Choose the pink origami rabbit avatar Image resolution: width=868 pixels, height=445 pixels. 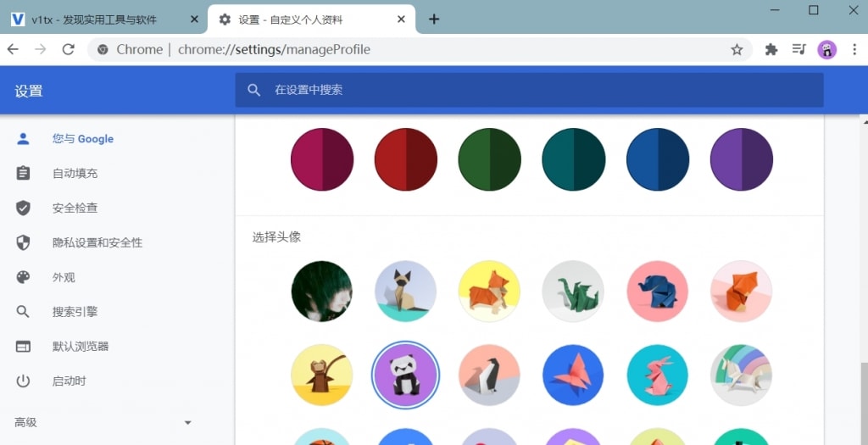(658, 375)
